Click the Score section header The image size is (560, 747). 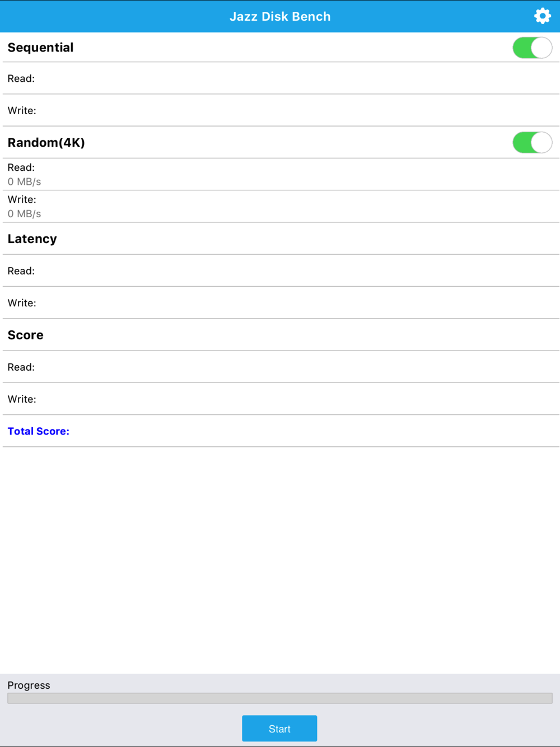25,335
